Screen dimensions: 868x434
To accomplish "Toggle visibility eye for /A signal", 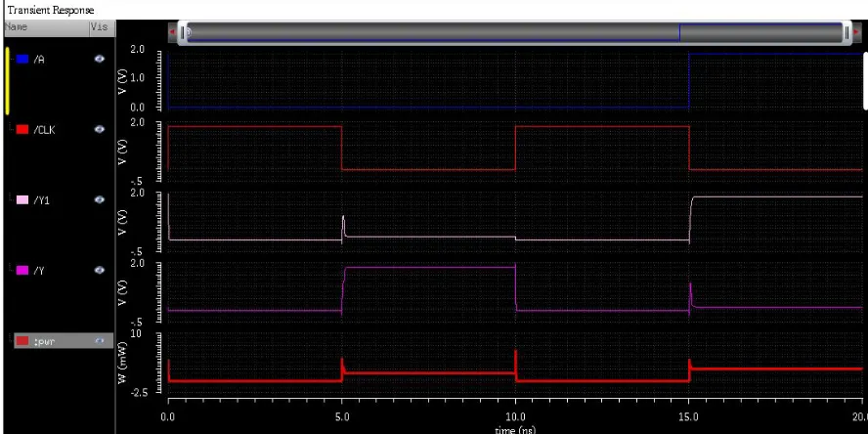I will pos(100,59).
